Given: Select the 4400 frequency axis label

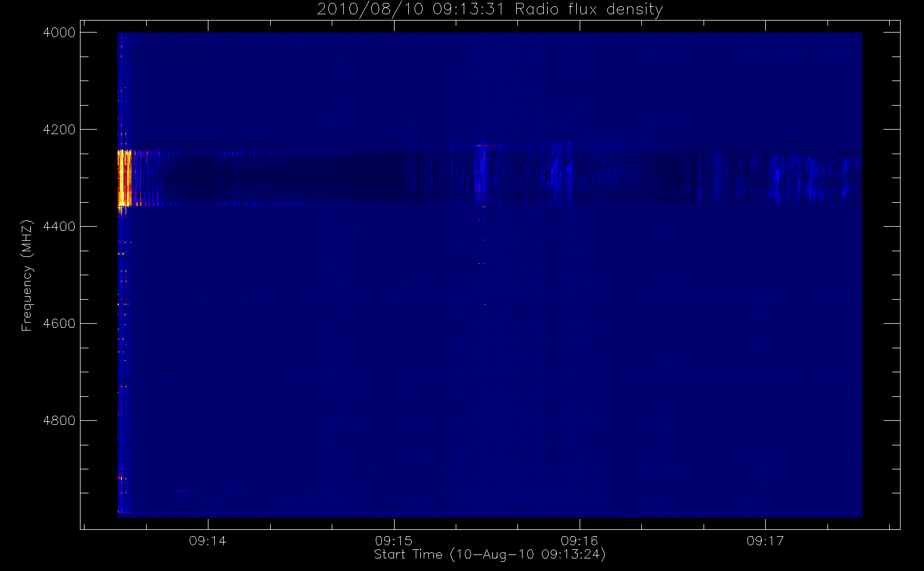Looking at the screenshot, I should (59, 227).
